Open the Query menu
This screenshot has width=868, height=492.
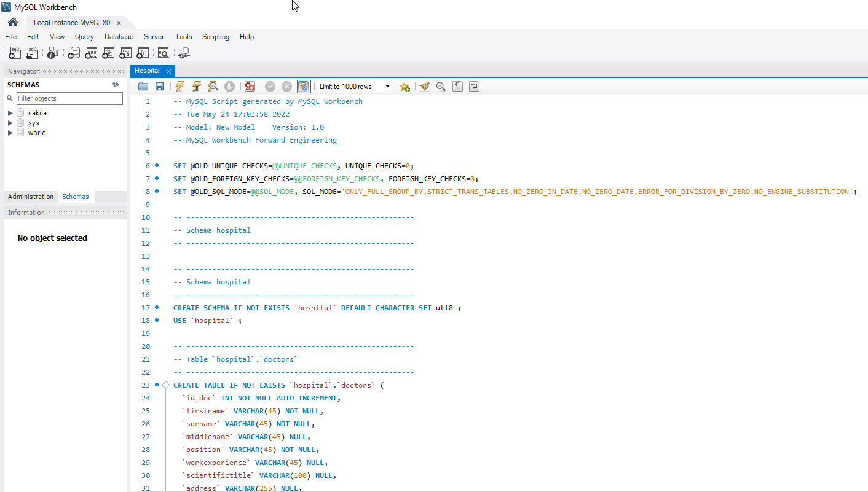85,37
